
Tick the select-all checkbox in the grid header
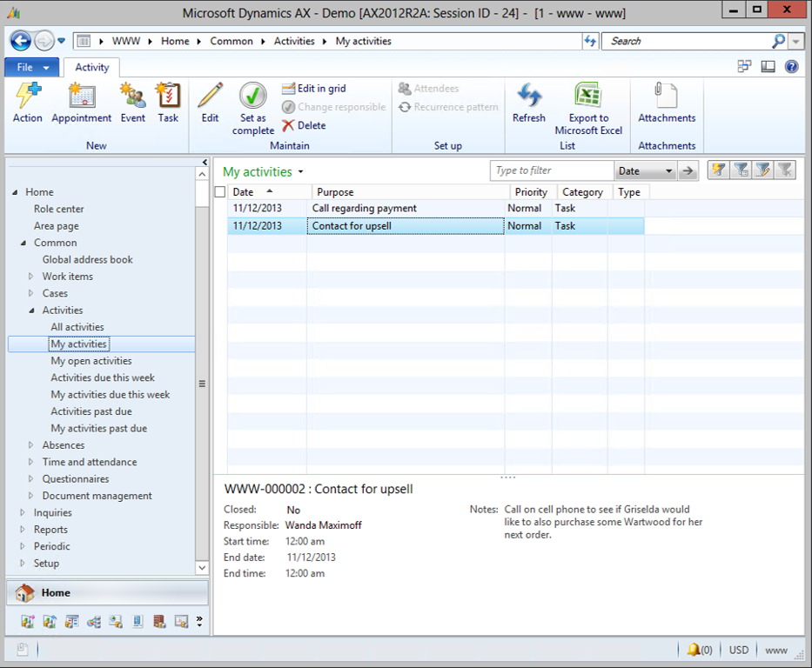[x=220, y=192]
